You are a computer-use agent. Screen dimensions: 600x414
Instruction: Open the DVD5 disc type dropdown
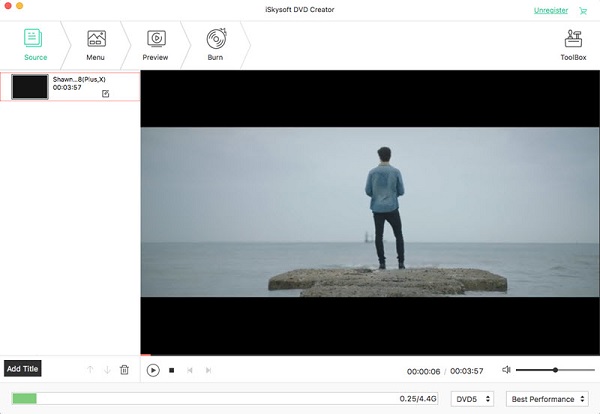click(x=472, y=399)
